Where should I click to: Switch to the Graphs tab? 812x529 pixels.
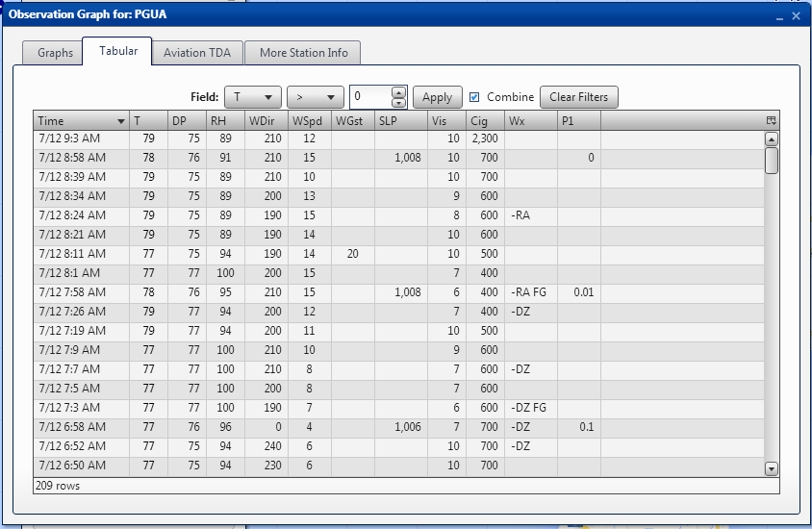click(55, 53)
